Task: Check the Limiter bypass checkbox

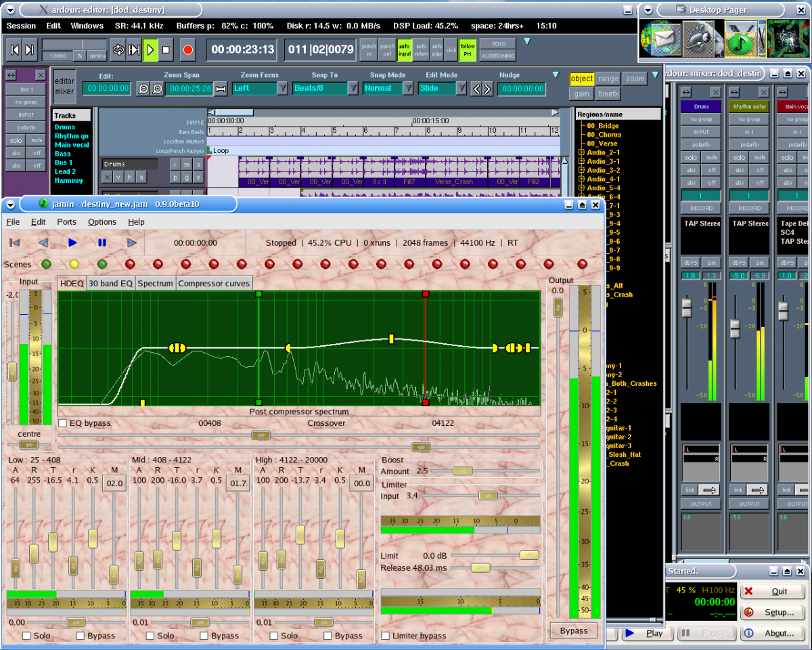Action: point(386,636)
